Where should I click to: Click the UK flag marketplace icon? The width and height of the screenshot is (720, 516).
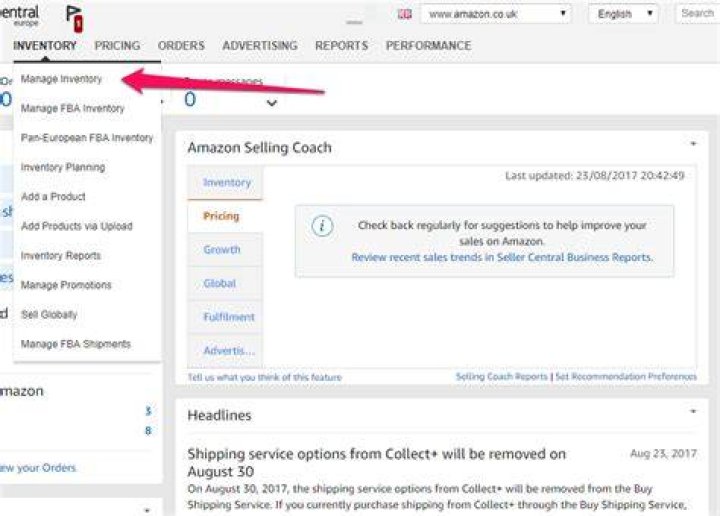click(x=405, y=14)
